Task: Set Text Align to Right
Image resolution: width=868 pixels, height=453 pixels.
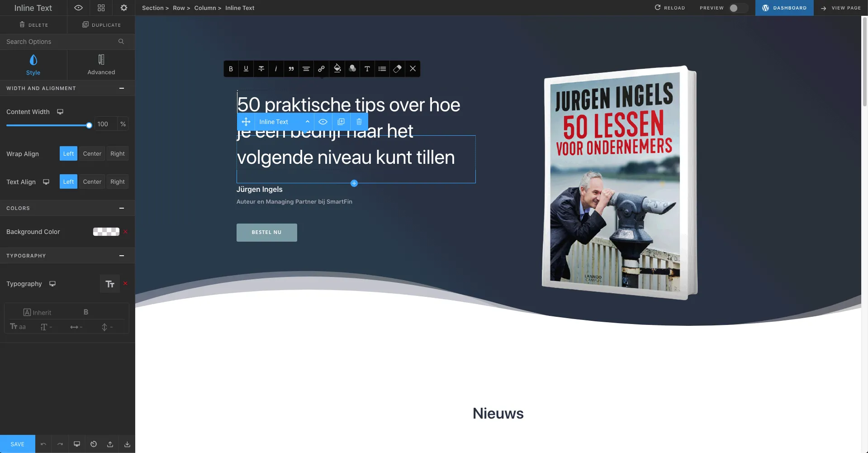Action: coord(118,182)
